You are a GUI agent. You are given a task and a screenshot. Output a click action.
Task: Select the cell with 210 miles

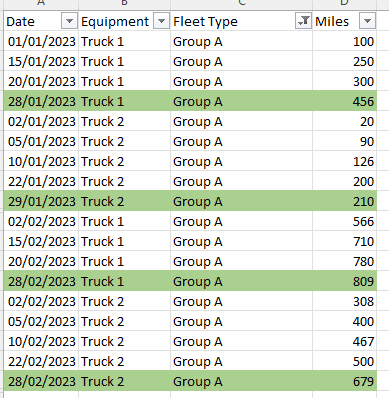point(344,201)
